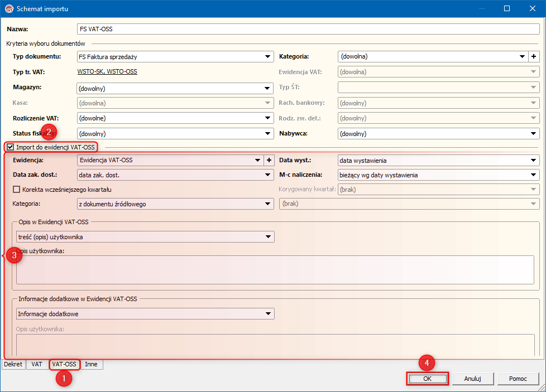Add new register with plus beside Ewidencja VAT-OSS
Viewport: 546px width, 392px height.
(x=269, y=161)
